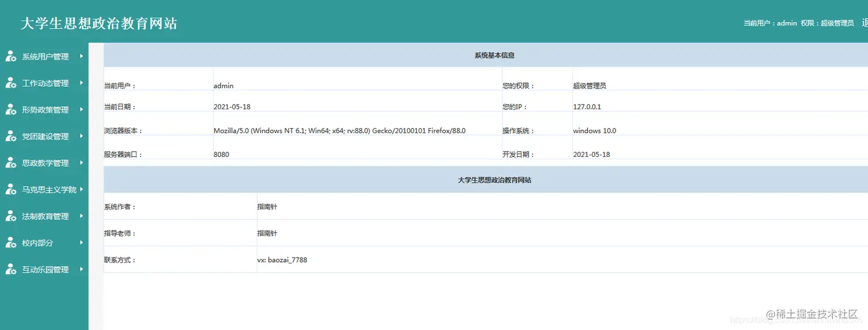The image size is (868, 330).
Task: Click the 系统作者： label
Action: pyautogui.click(x=119, y=206)
